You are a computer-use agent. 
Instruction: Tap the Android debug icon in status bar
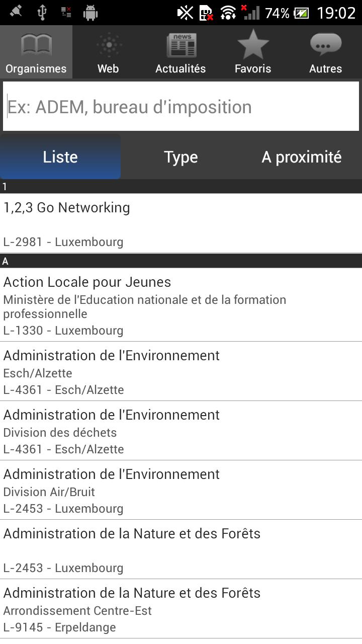pyautogui.click(x=90, y=13)
